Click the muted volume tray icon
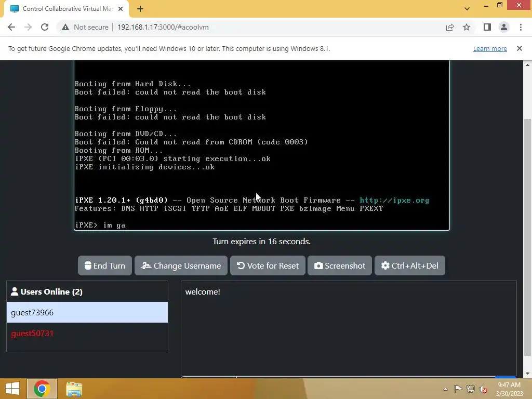 click(483, 389)
